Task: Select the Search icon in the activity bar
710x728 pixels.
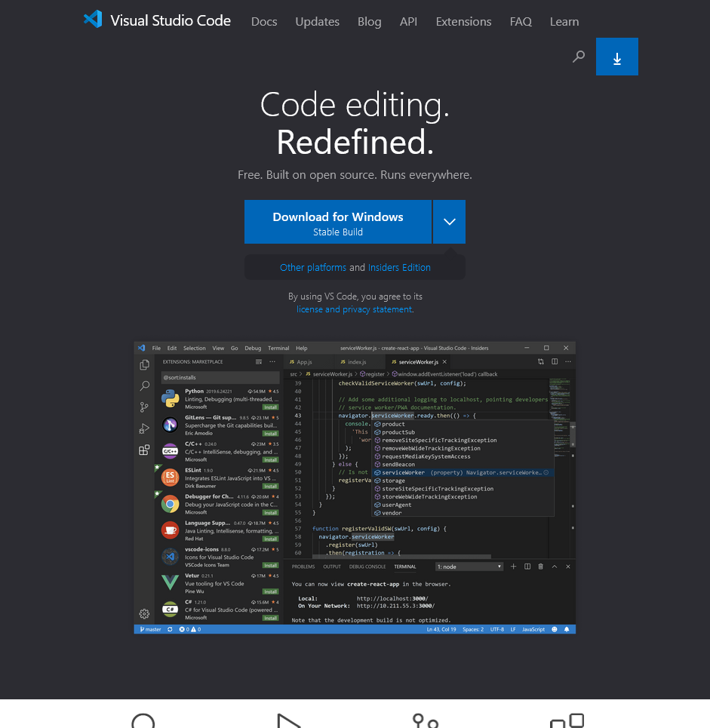Action: point(144,386)
